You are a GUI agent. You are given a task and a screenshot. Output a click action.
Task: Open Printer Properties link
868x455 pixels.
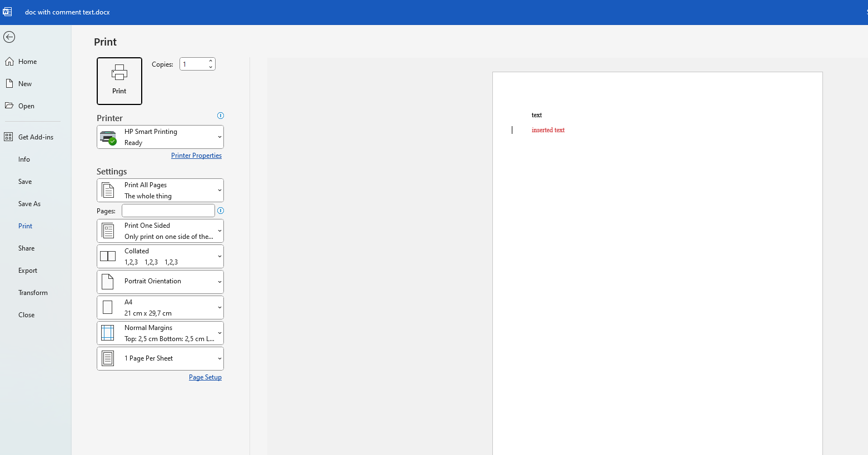tap(196, 155)
